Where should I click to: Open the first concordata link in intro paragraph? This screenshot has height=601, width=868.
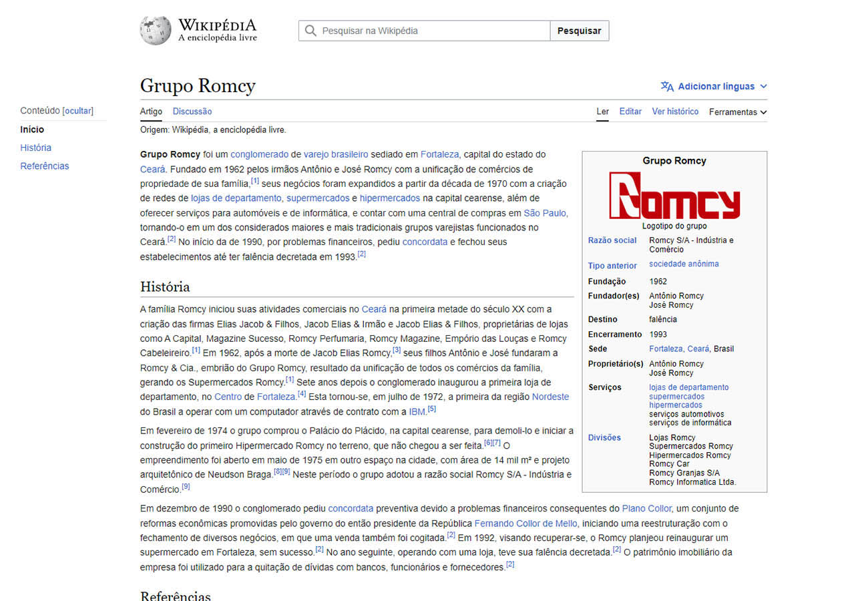tap(425, 242)
